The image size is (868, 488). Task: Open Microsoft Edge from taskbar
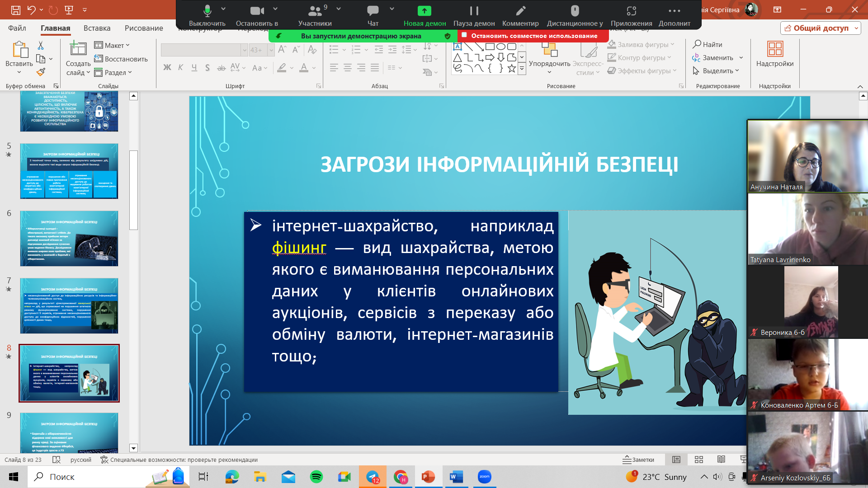click(x=232, y=477)
